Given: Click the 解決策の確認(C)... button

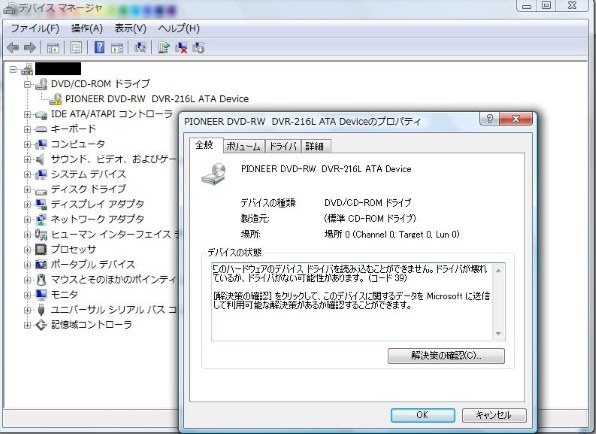Looking at the screenshot, I should (446, 356).
